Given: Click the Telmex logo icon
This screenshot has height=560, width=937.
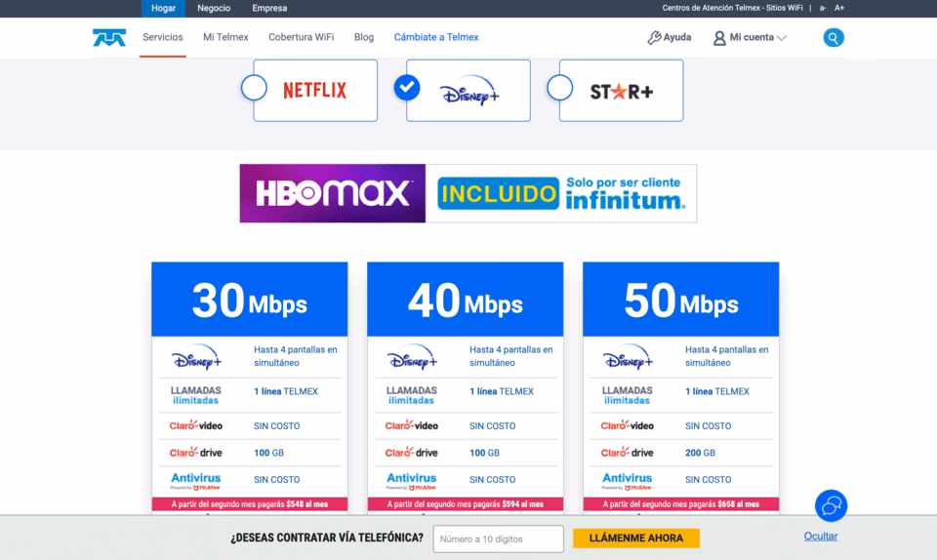Looking at the screenshot, I should 109,38.
